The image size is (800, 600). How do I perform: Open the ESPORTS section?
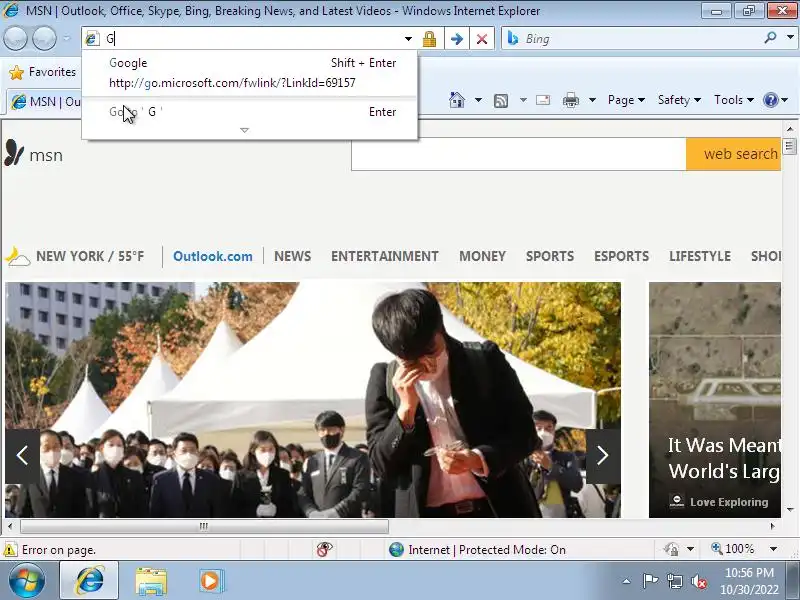(621, 256)
